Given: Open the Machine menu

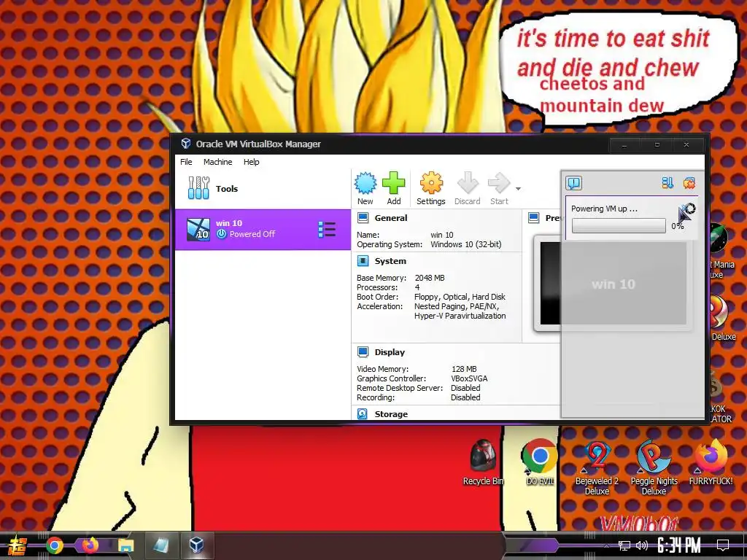Looking at the screenshot, I should pyautogui.click(x=217, y=162).
